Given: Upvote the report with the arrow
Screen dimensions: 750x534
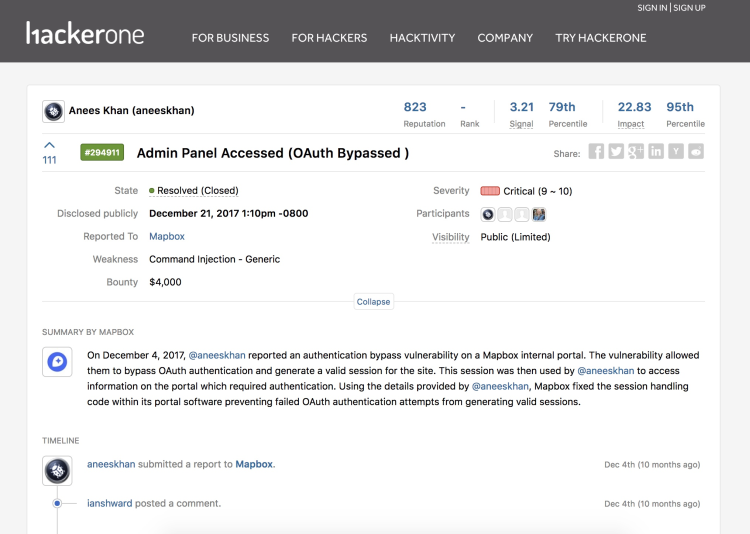Looking at the screenshot, I should (x=49, y=146).
